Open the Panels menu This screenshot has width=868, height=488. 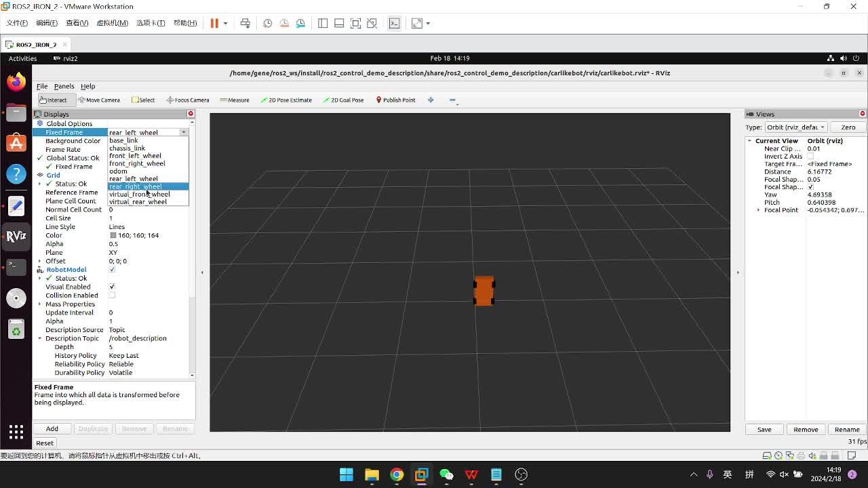tap(64, 86)
